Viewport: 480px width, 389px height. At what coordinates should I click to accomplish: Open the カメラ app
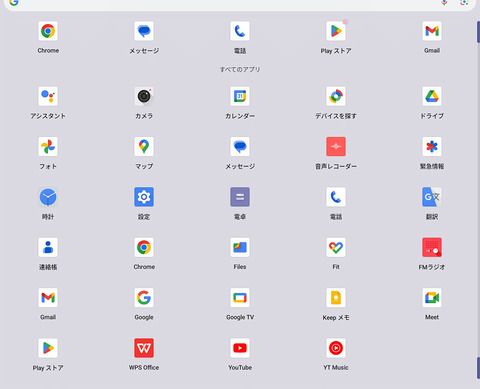(x=144, y=96)
